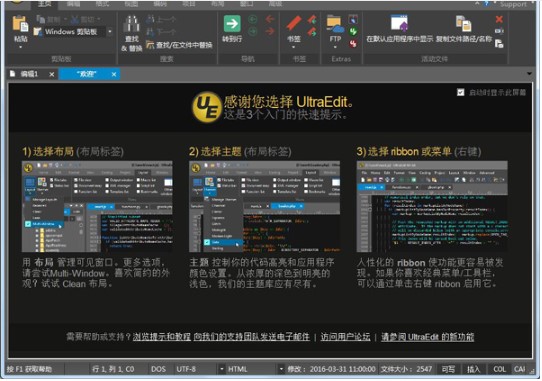This screenshot has width=542, height=381.
Task: Open 访问用户论坛 link
Action: click(345, 336)
